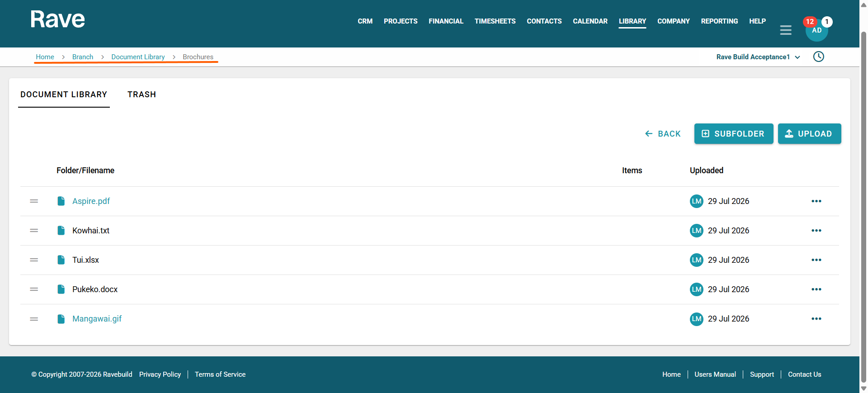Open the AD user avatar

pos(817,30)
